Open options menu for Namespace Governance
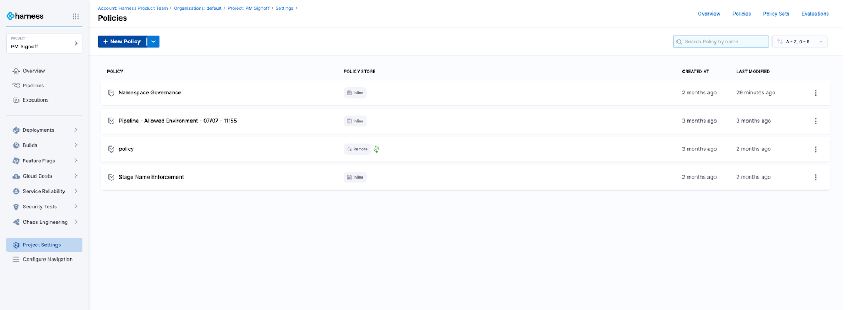The image size is (868, 310). (x=815, y=93)
